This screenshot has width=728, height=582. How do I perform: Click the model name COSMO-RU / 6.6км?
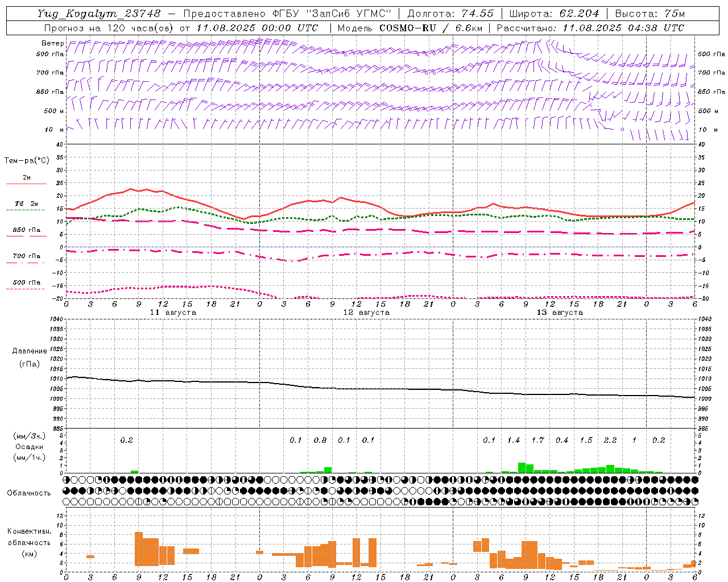(x=430, y=28)
